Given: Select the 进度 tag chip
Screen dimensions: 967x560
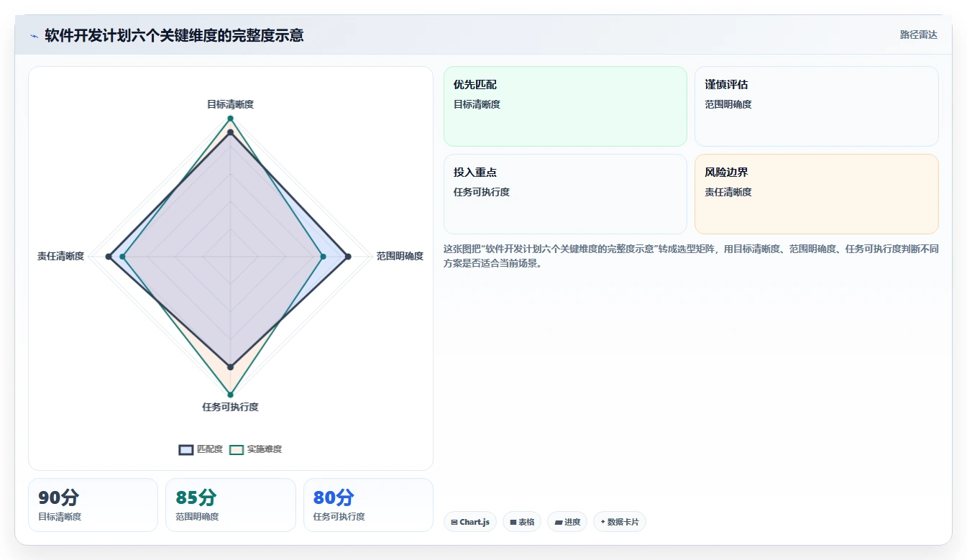Looking at the screenshot, I should pyautogui.click(x=567, y=522).
